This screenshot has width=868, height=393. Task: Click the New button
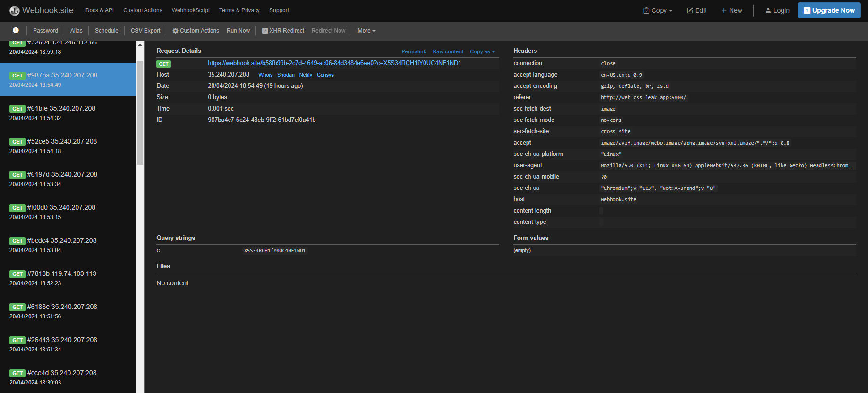[732, 10]
